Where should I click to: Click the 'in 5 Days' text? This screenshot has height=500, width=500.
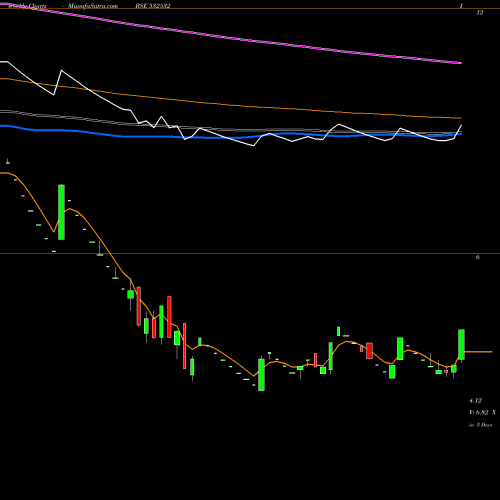tap(481, 425)
